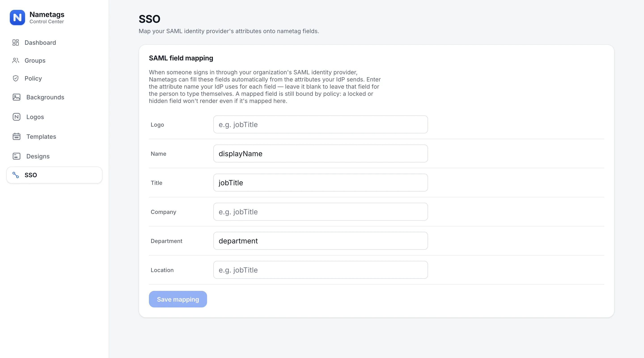This screenshot has width=644, height=358.
Task: Click the Backgrounds image icon
Action: 17,97
